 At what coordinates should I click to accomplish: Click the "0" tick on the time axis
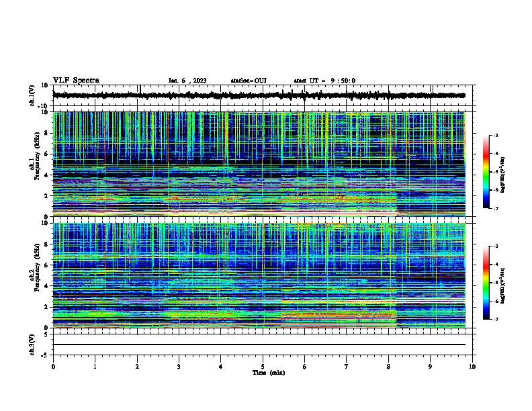[53, 367]
